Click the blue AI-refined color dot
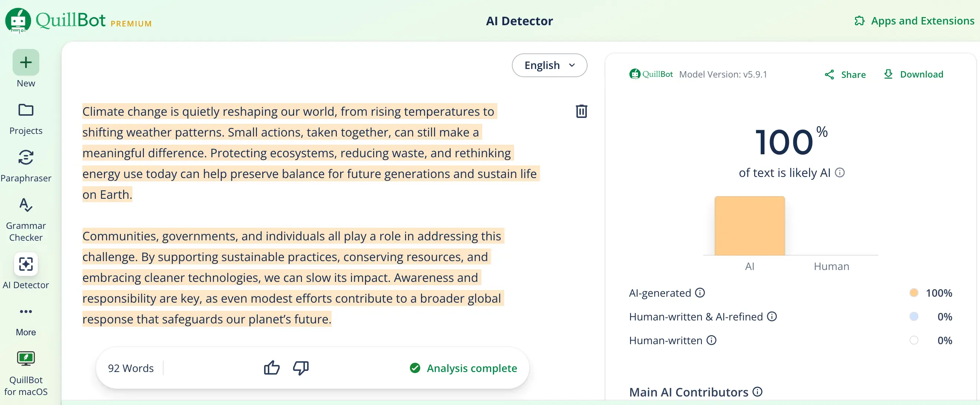Viewport: 980px width, 405px height. (914, 316)
